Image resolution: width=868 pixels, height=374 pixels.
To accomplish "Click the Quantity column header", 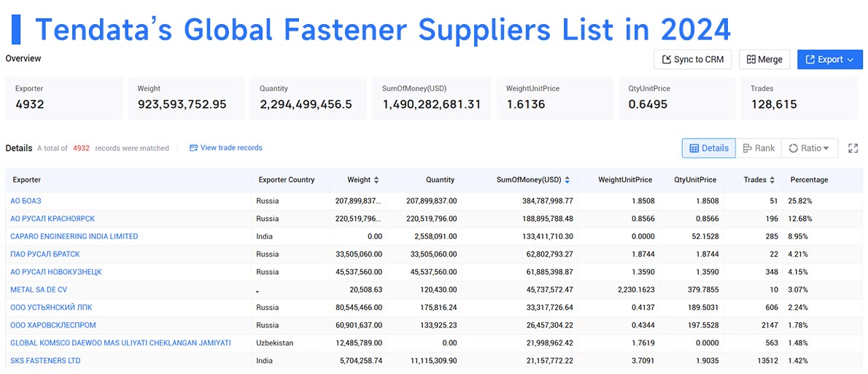I will (440, 180).
